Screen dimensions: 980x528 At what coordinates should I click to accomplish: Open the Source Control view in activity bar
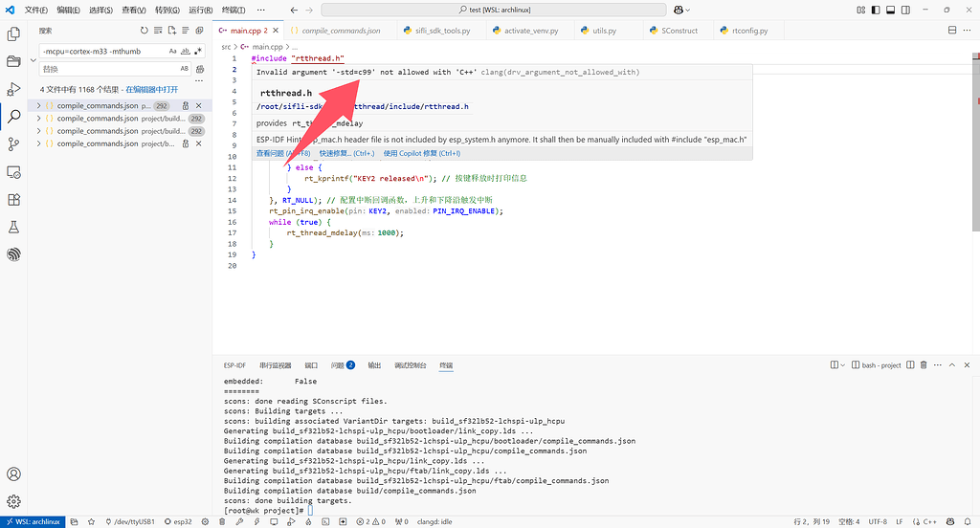point(14,144)
